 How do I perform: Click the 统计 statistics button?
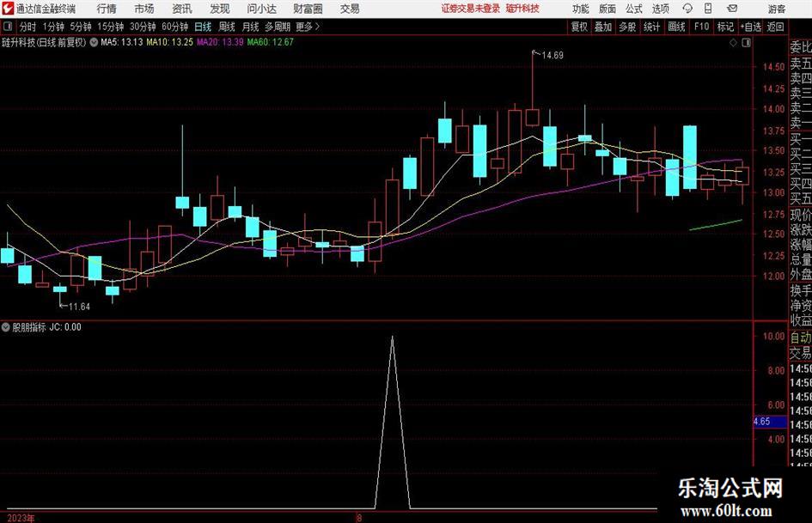pyautogui.click(x=651, y=27)
